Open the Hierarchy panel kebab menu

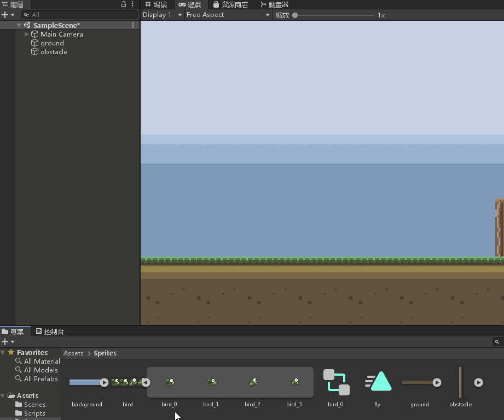[x=132, y=4]
